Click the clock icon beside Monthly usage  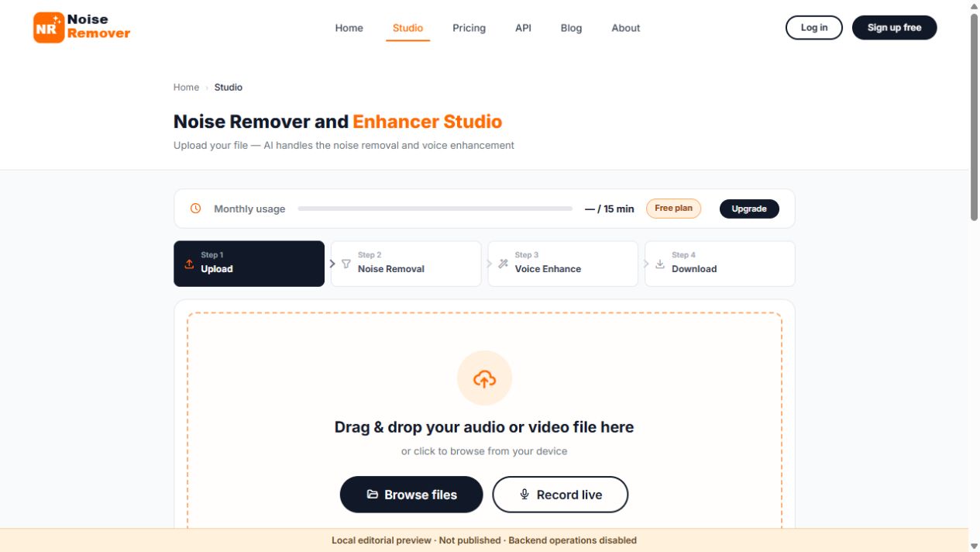coord(196,209)
